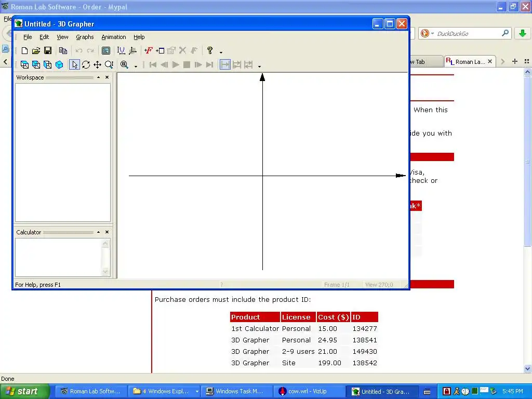Add a new table graph icon
Image resolution: width=532 pixels, height=399 pixels.
pyautogui.click(x=160, y=50)
